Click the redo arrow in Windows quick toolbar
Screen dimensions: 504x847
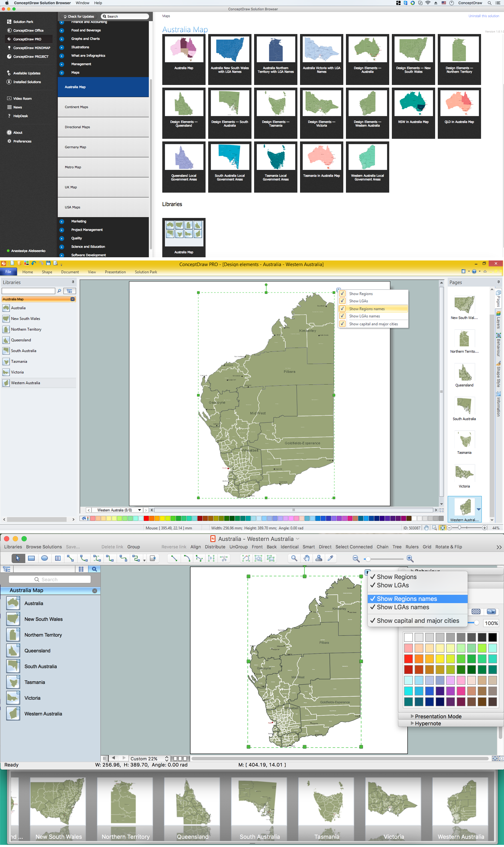point(41,263)
